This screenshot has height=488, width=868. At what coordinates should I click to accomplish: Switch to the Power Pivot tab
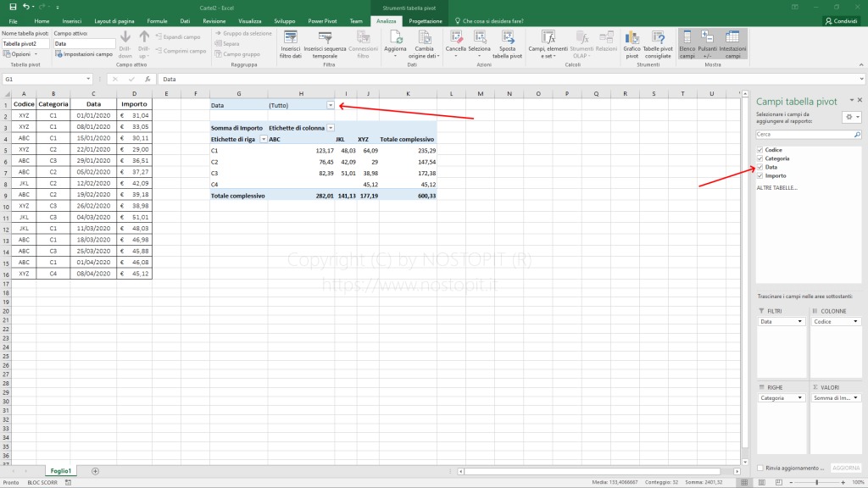click(322, 21)
